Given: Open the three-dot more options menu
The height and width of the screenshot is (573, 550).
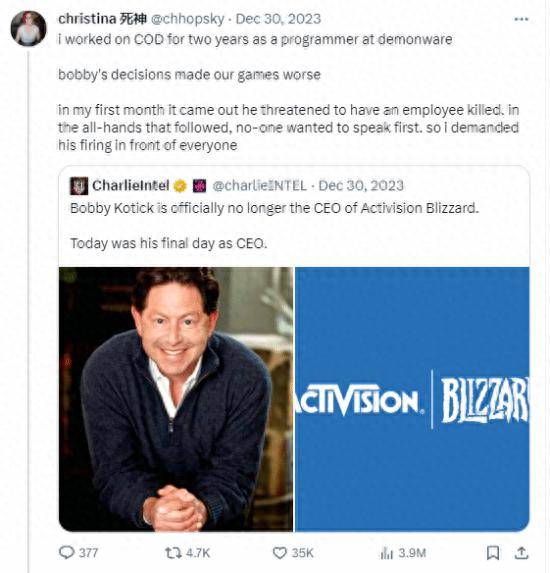Looking at the screenshot, I should click(x=521, y=19).
